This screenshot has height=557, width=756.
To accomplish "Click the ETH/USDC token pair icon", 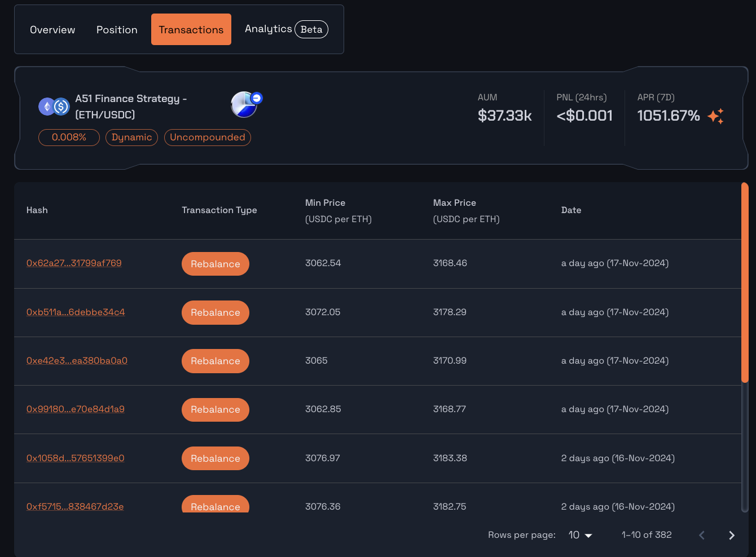I will (54, 106).
